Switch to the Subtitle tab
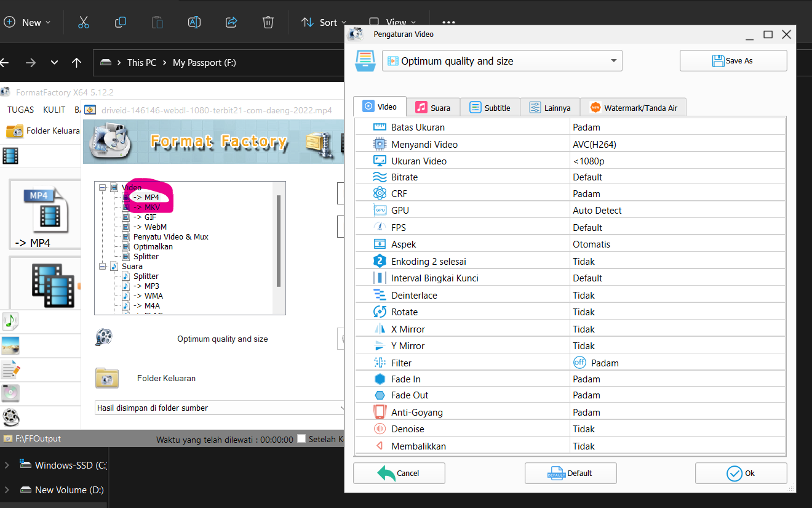 click(x=490, y=107)
